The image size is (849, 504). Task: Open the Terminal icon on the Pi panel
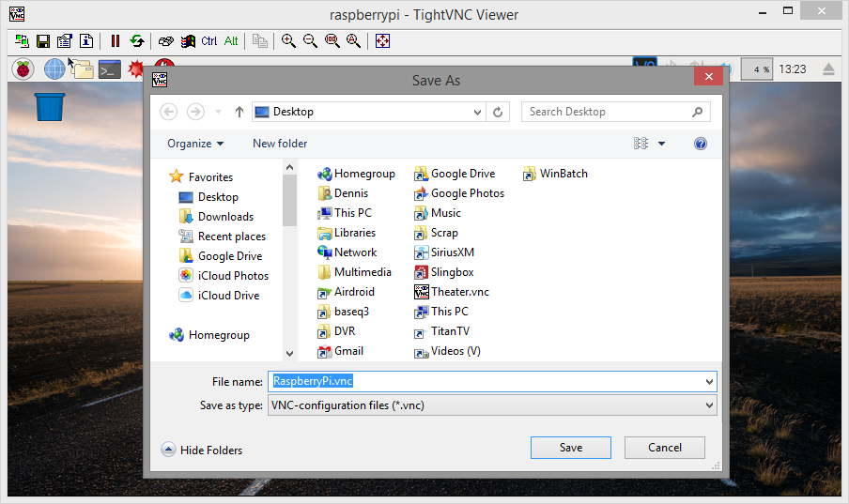coord(109,69)
